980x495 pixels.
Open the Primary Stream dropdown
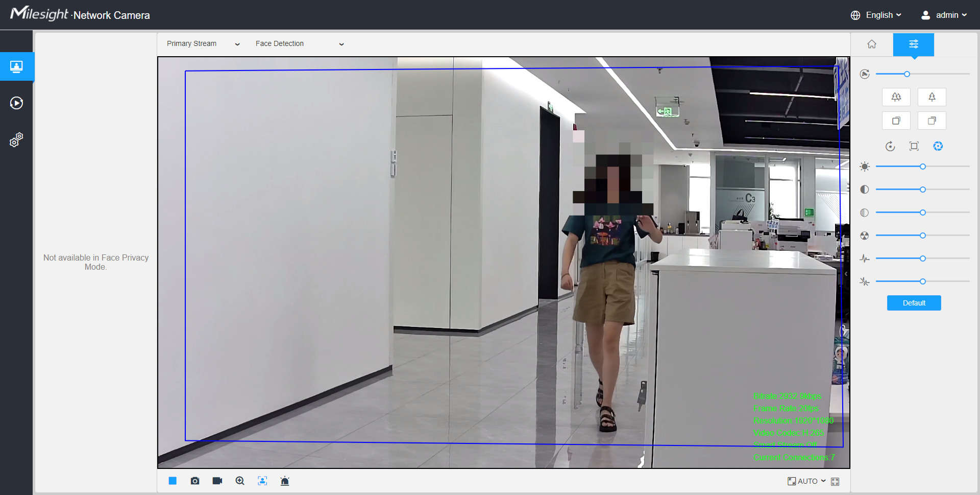203,44
